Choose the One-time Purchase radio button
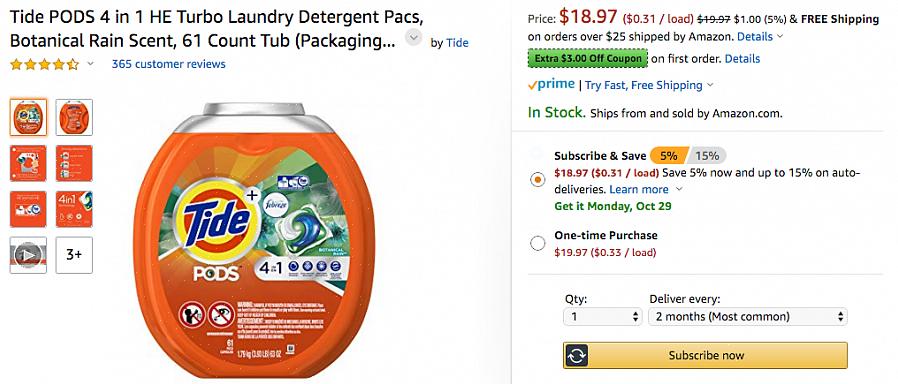 point(537,243)
